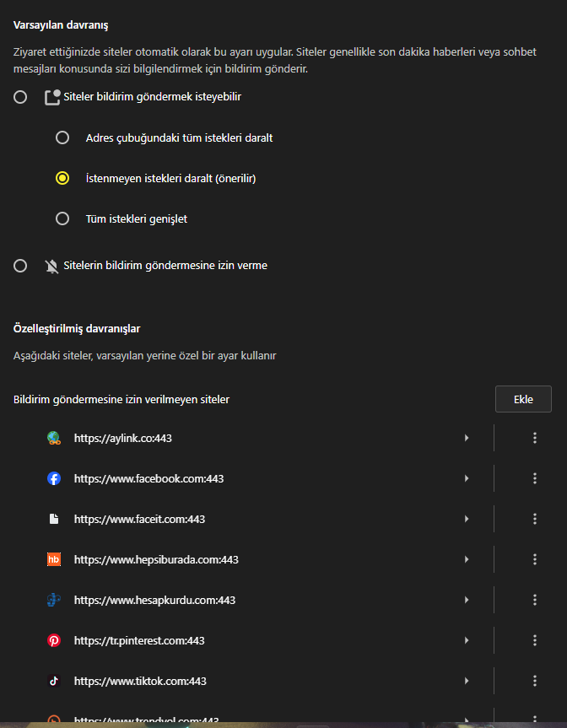Expand site details arrow for aylink.co
This screenshot has height=728, width=567.
click(467, 438)
